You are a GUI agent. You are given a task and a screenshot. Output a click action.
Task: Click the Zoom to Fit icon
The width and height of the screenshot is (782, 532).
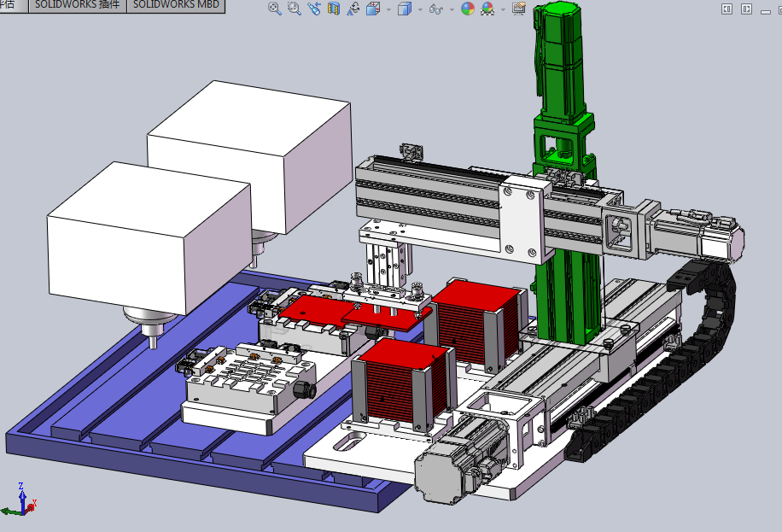(275, 9)
